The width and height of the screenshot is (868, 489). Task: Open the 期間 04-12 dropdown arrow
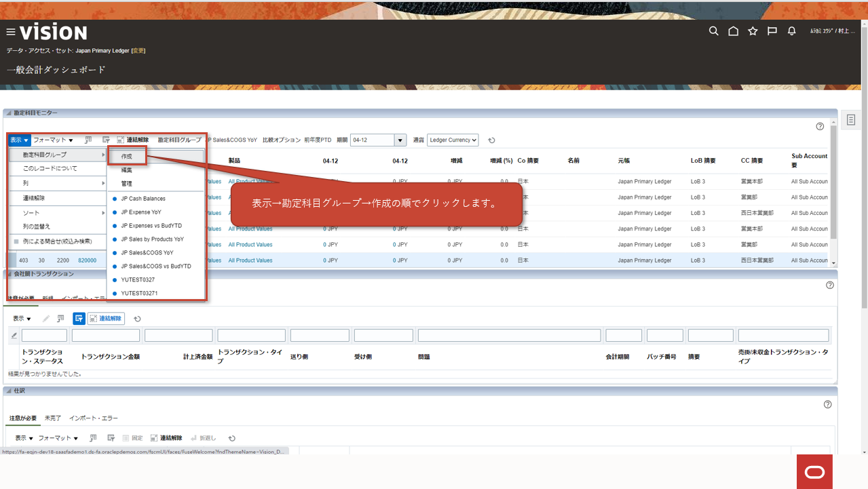400,140
